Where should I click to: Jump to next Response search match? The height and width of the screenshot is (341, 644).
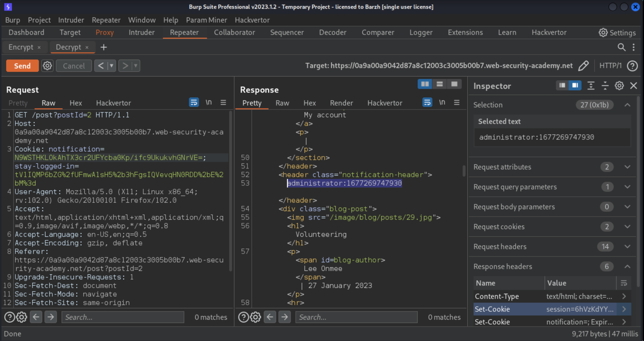coord(285,317)
